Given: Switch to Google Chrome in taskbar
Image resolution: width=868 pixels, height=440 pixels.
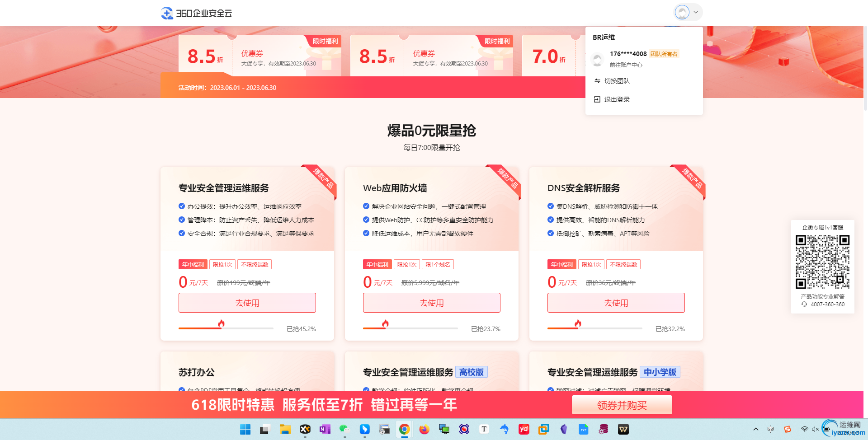Looking at the screenshot, I should click(x=405, y=429).
